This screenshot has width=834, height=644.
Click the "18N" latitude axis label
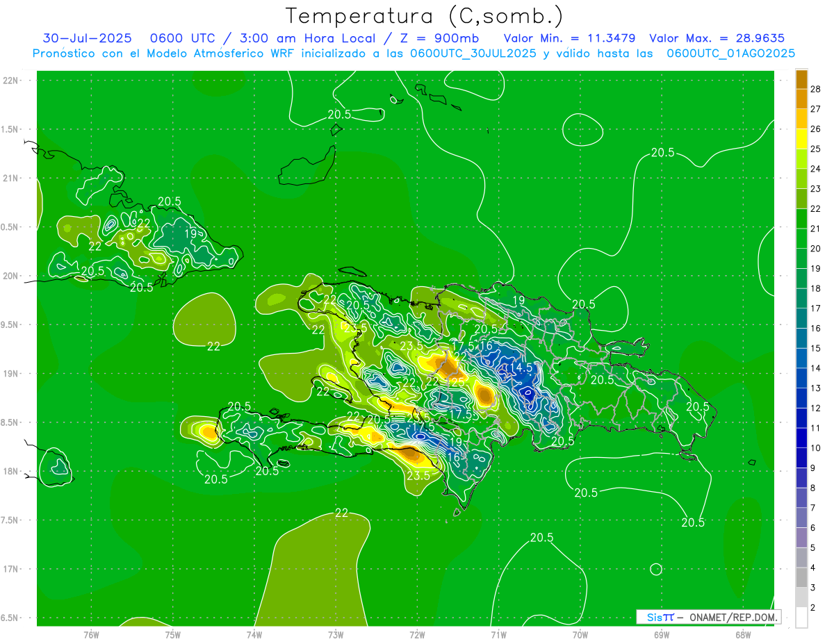pos(12,471)
